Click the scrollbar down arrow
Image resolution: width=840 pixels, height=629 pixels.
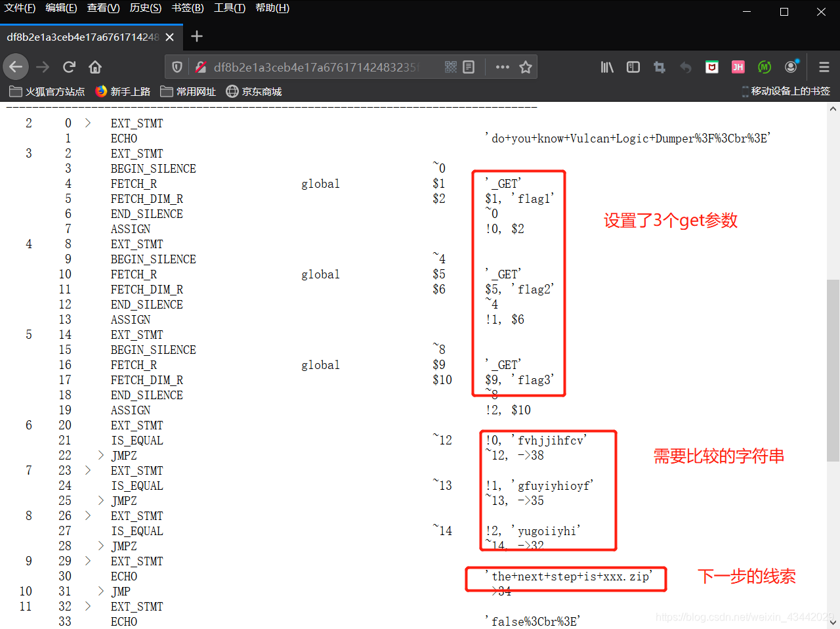pyautogui.click(x=833, y=622)
